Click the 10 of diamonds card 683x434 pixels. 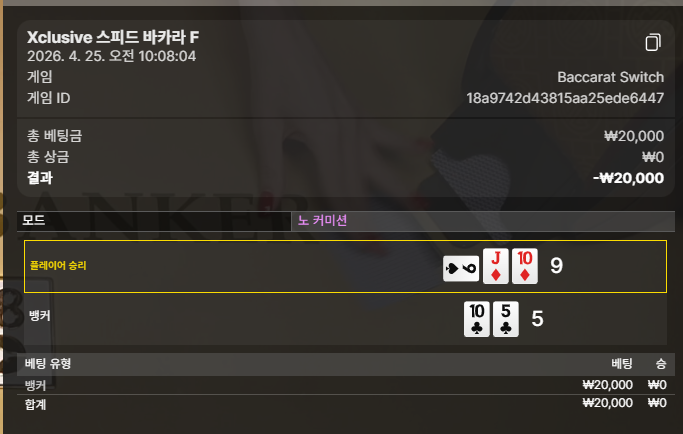tap(525, 266)
